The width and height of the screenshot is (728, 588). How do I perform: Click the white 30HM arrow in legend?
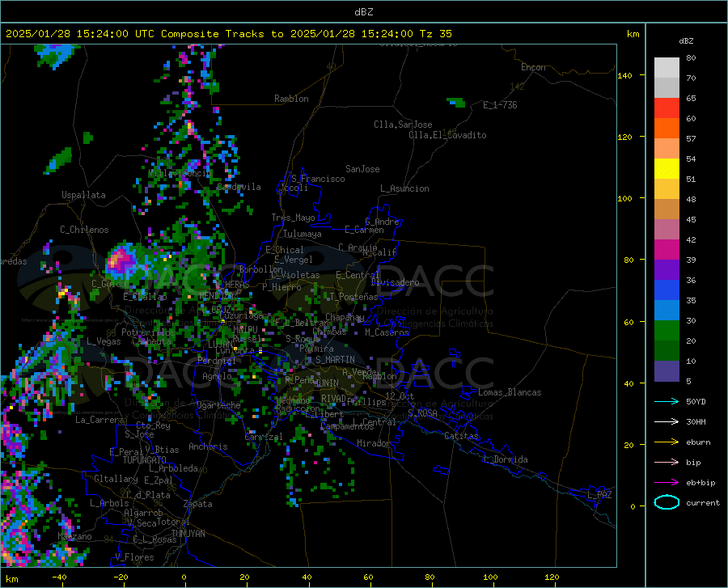tap(667, 422)
